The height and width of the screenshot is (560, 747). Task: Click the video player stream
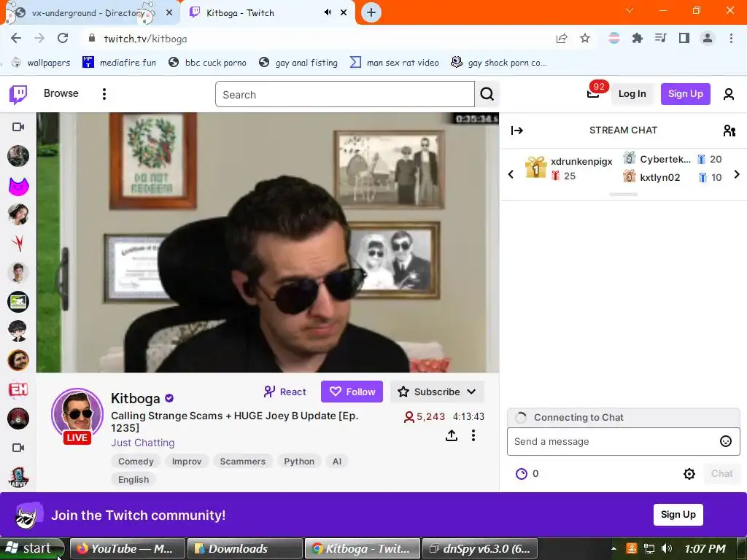(x=268, y=242)
